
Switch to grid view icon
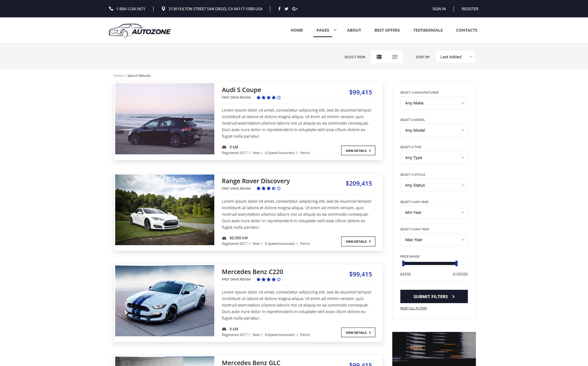[395, 57]
